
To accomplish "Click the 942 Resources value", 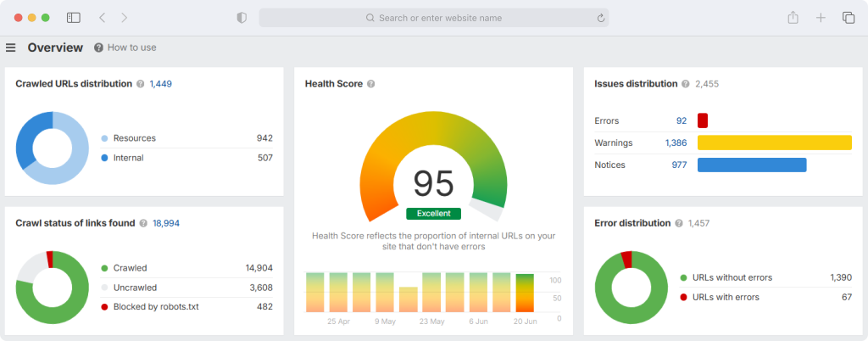I will [264, 138].
